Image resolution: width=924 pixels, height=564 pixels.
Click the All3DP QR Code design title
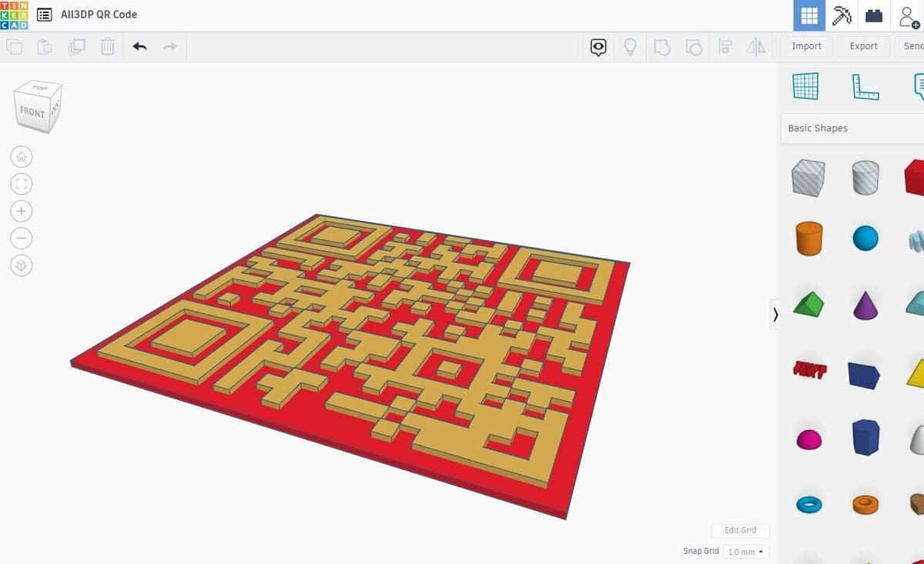point(99,15)
